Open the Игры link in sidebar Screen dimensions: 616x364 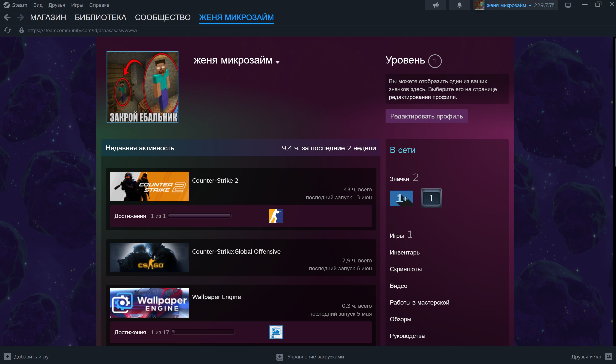[397, 236]
